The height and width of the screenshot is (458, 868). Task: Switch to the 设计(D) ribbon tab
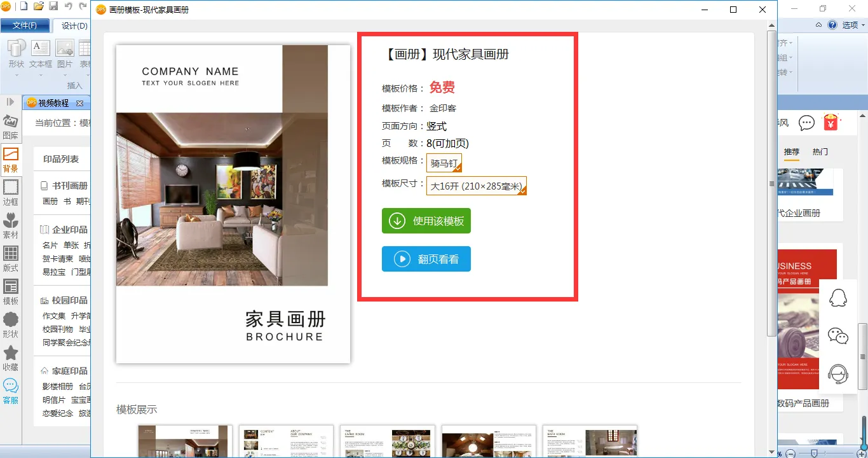click(74, 25)
